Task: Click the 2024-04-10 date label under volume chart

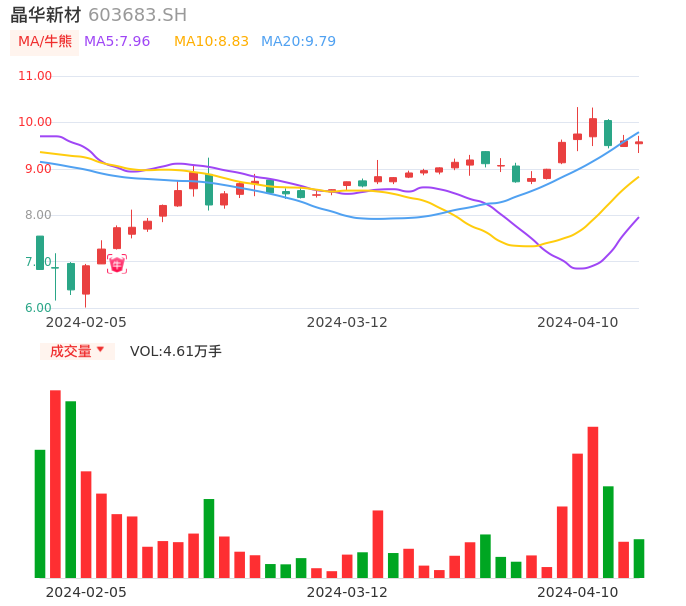Action: 578,592
